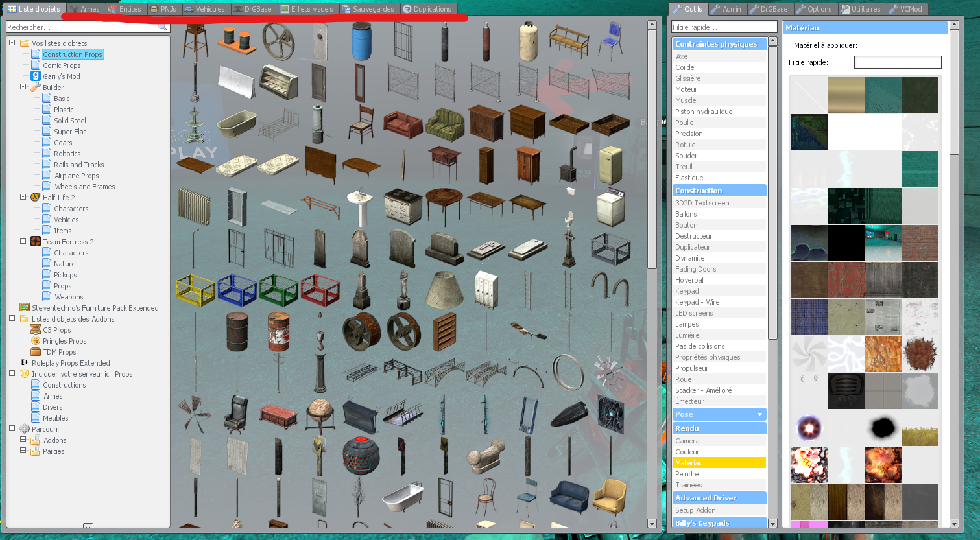Open the Entités tab
The height and width of the screenshot is (540, 980).
coord(125,9)
